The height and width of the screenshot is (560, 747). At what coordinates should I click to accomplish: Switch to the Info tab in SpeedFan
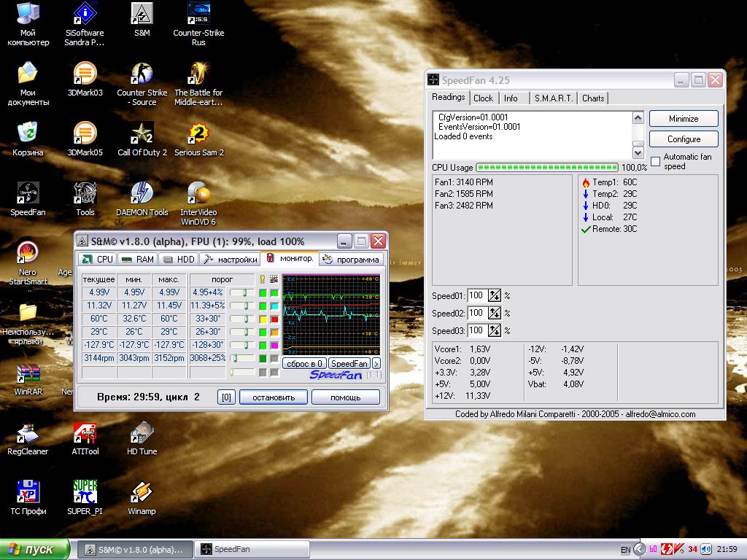(511, 98)
